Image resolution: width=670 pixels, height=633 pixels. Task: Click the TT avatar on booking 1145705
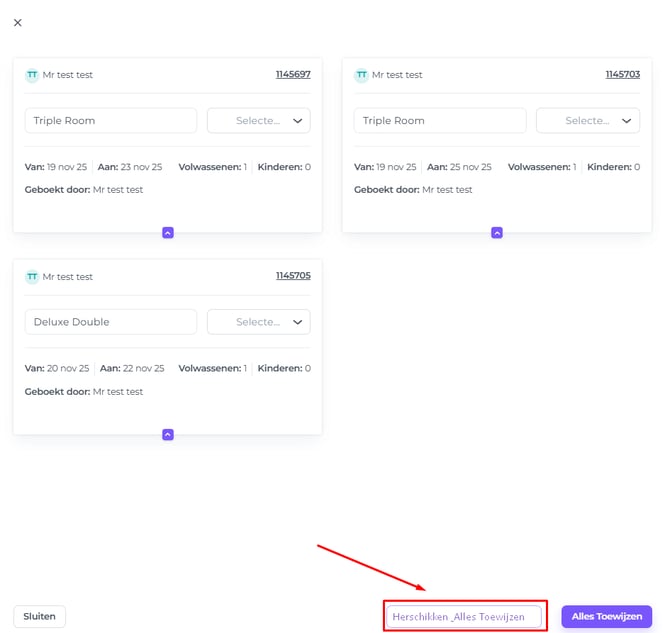click(x=32, y=277)
